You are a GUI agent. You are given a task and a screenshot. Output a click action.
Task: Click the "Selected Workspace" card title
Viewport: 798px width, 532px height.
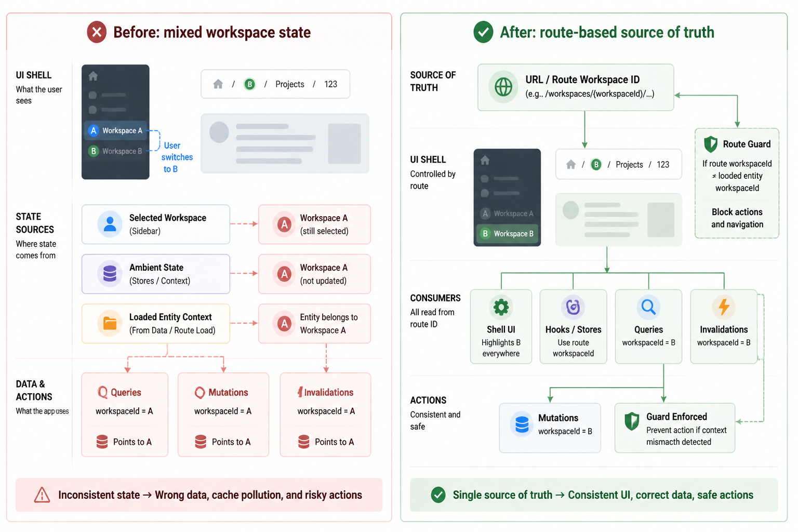point(168,218)
